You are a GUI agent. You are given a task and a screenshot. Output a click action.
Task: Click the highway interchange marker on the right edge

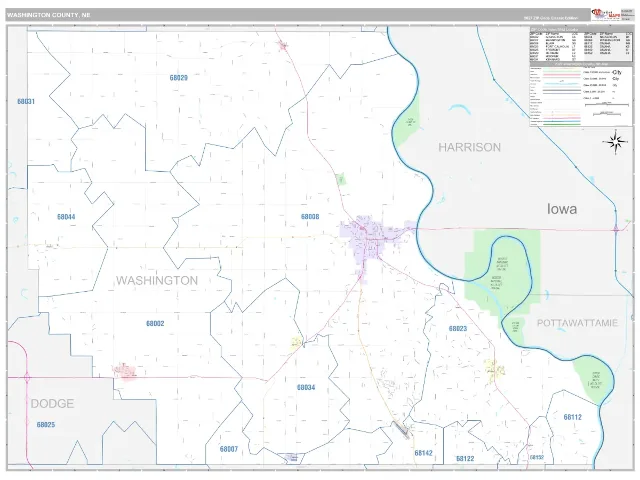[616, 229]
